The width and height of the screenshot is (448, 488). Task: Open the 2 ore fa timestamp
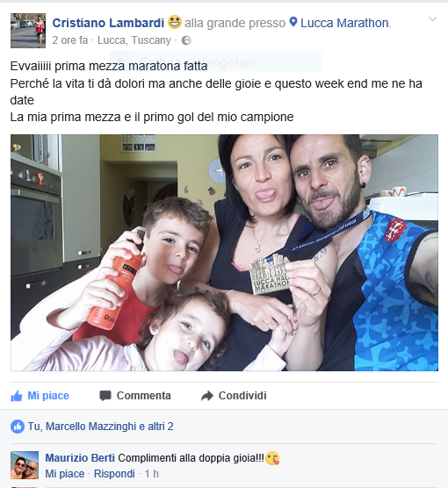[x=70, y=40]
